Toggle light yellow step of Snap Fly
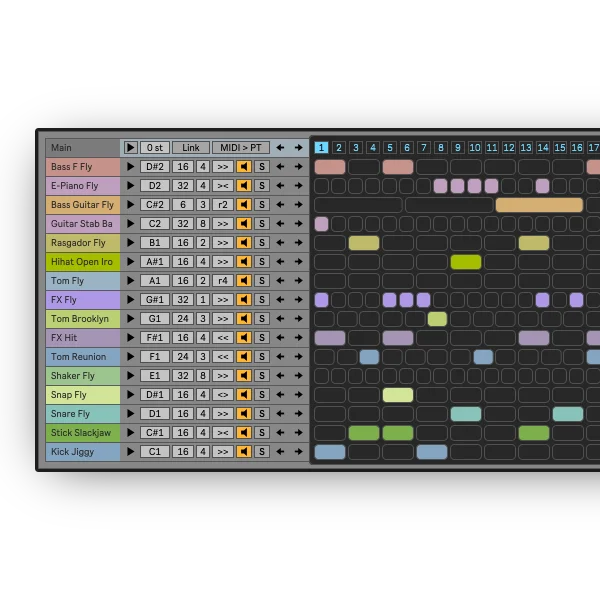This screenshot has width=600, height=600. click(398, 395)
